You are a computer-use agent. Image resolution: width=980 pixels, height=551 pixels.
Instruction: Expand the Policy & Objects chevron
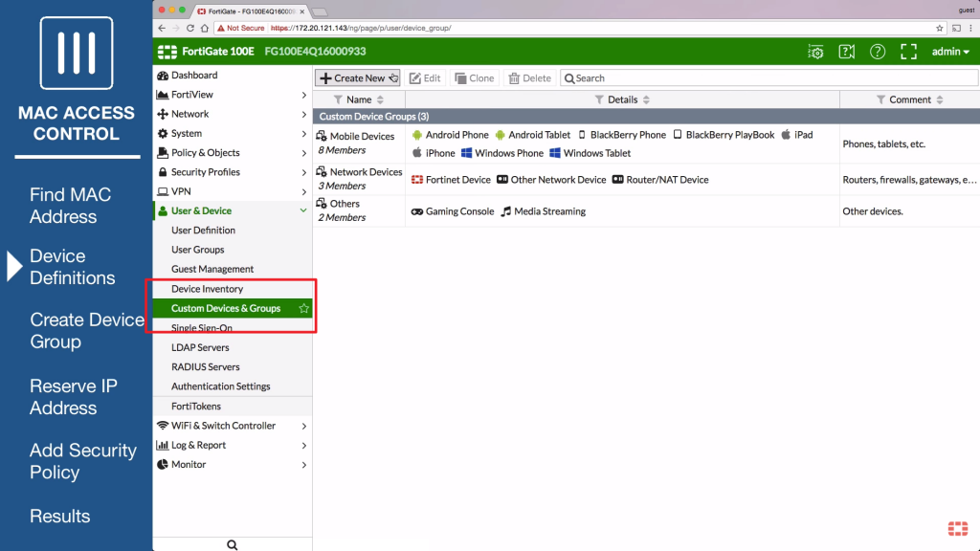coord(303,153)
